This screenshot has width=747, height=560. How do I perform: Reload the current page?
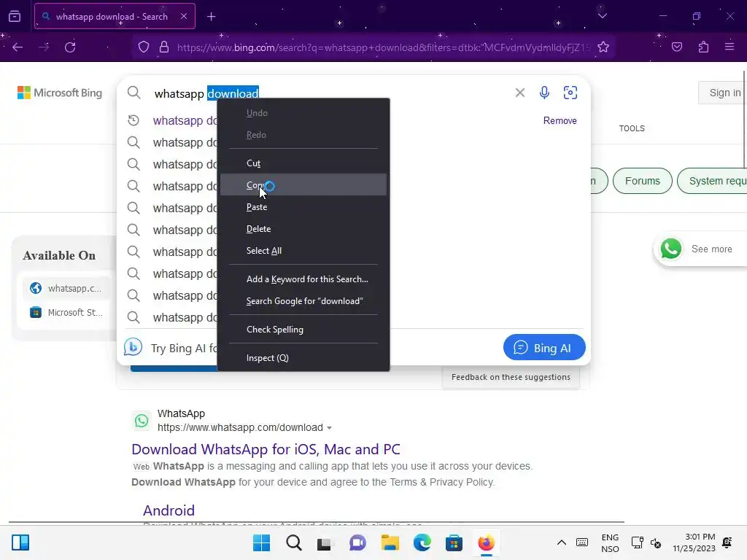70,47
